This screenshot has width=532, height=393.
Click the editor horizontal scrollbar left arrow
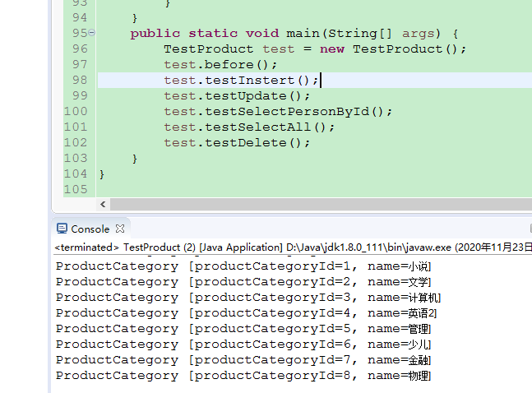(103, 204)
